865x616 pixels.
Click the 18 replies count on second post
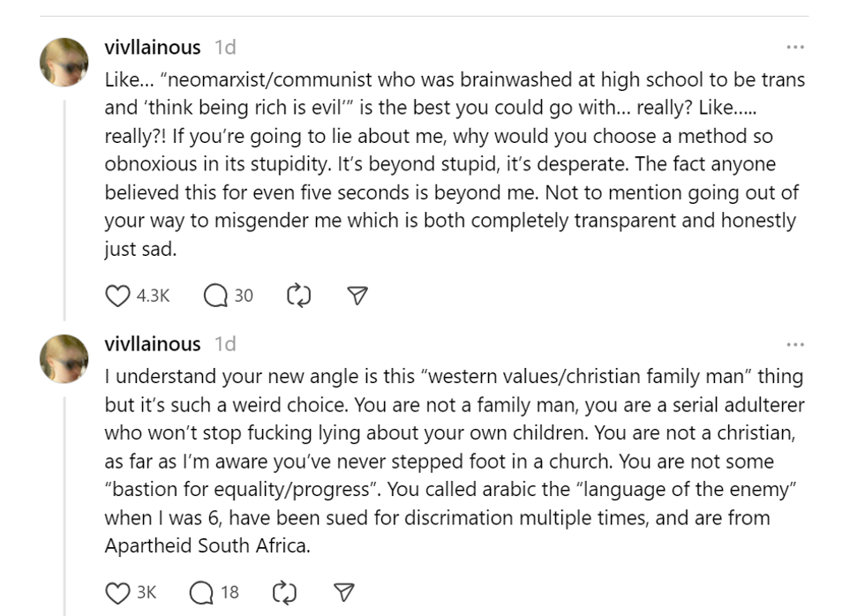click(229, 592)
